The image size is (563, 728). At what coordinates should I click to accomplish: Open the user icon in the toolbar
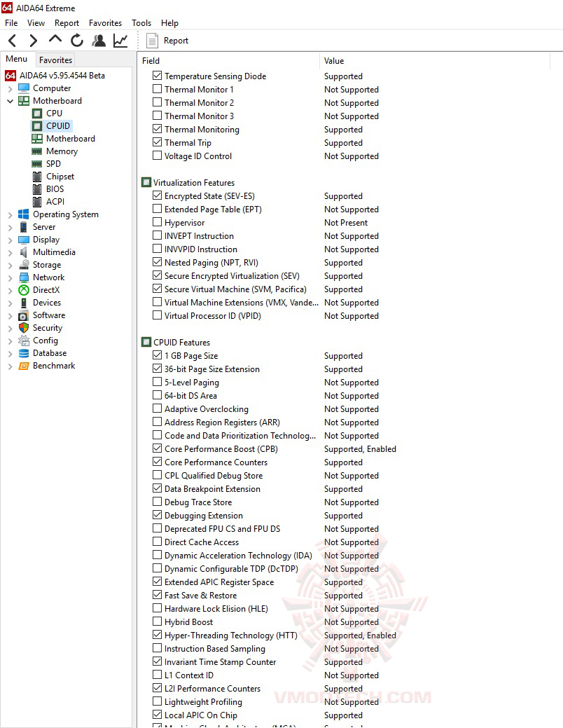[99, 41]
